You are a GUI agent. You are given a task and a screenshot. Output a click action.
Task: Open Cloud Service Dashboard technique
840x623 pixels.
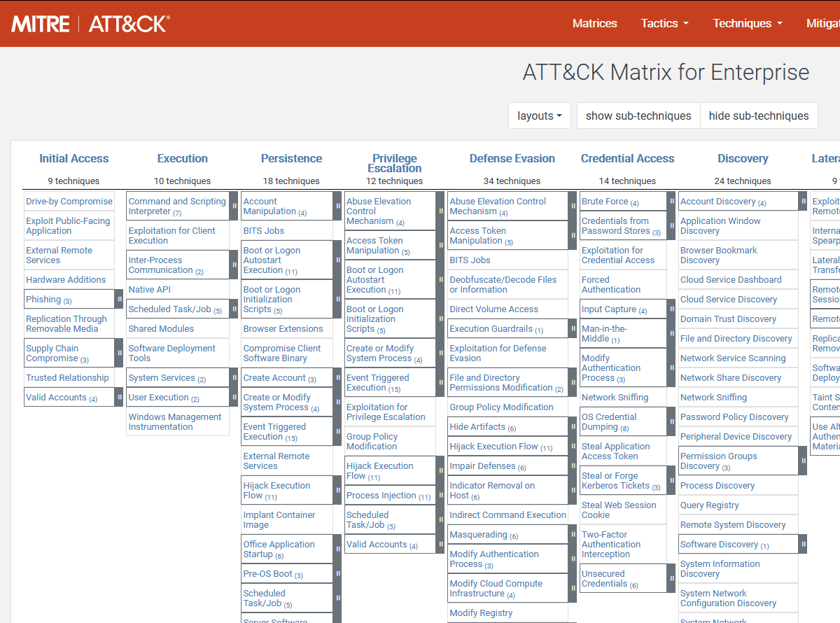(731, 279)
